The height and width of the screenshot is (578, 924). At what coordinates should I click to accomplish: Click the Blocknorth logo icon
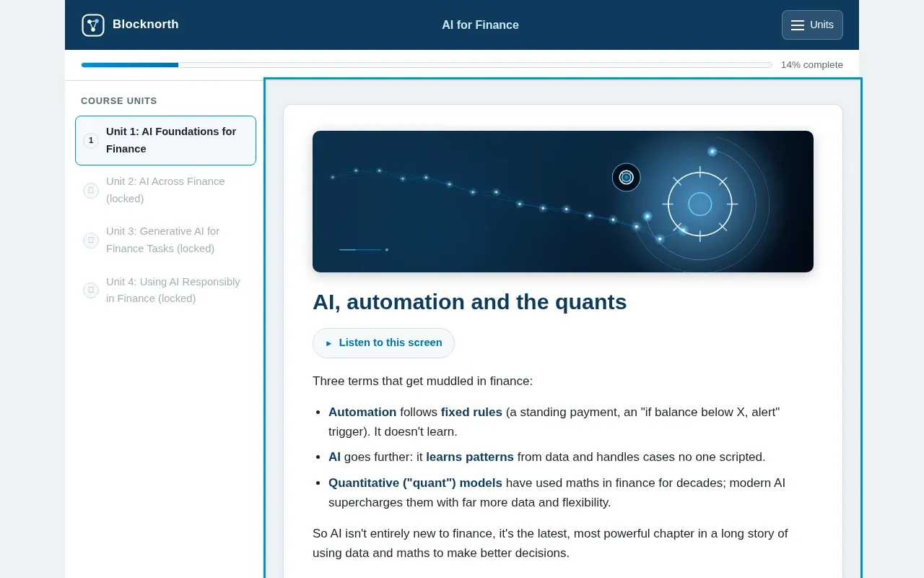pos(93,25)
